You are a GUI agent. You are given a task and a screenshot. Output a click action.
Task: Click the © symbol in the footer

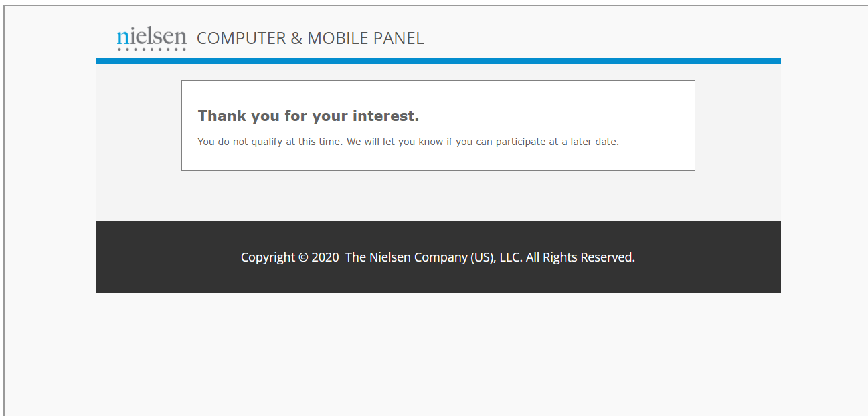[x=303, y=257]
